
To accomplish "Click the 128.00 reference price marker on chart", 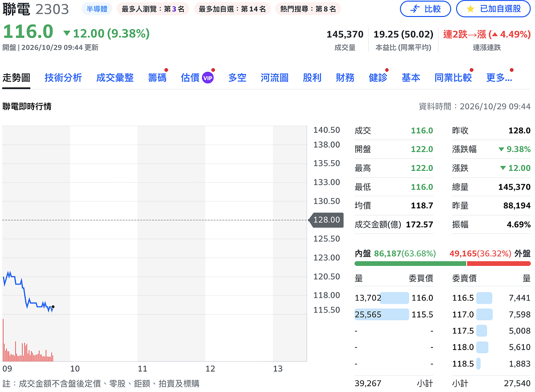I will [x=326, y=220].
